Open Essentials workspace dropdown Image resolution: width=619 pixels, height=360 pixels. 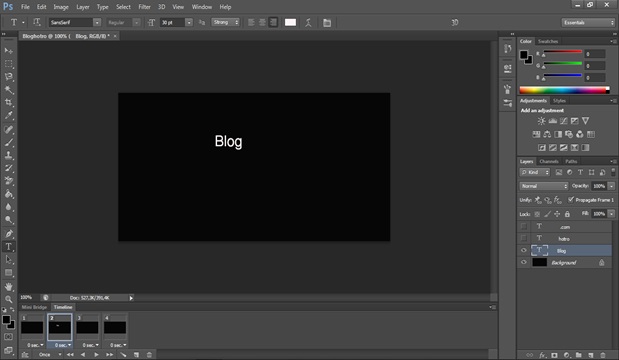tap(588, 22)
